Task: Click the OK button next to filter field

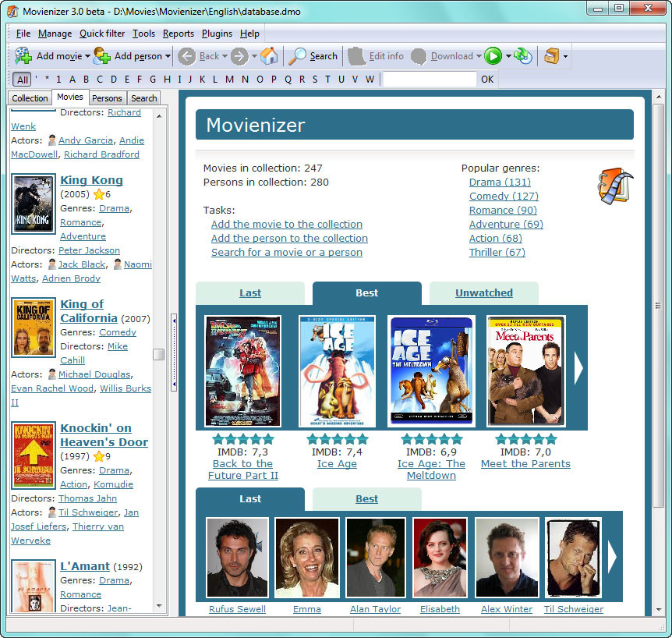Action: coord(487,80)
